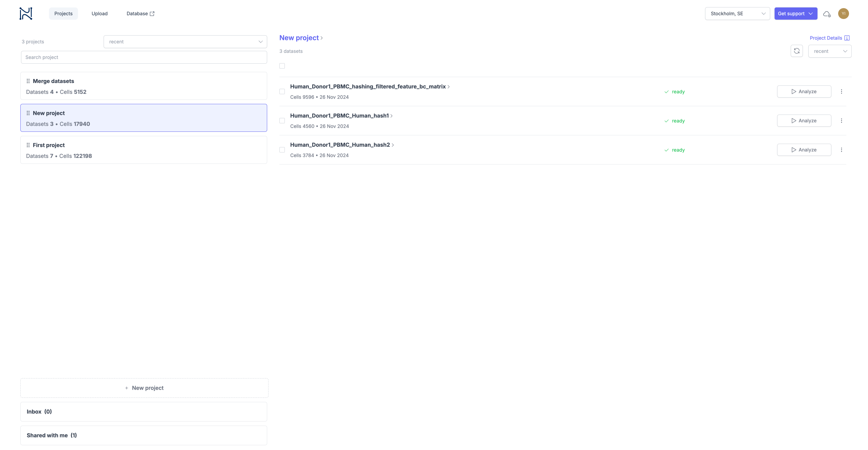
Task: Focus the Search project field
Action: click(144, 57)
